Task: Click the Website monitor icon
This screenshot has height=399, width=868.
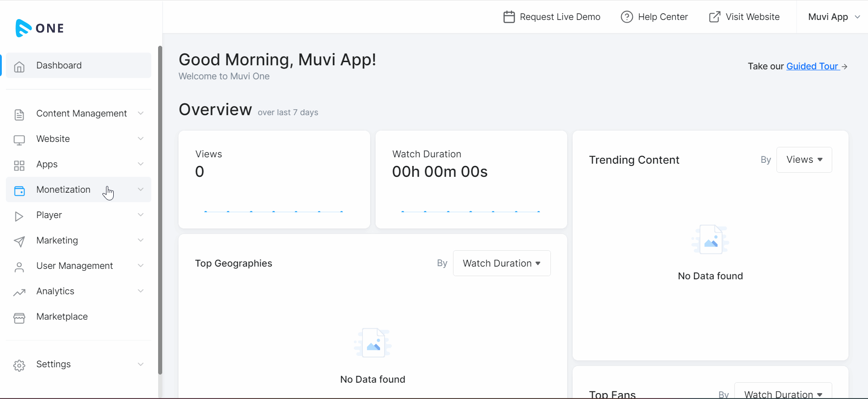Action: (19, 140)
